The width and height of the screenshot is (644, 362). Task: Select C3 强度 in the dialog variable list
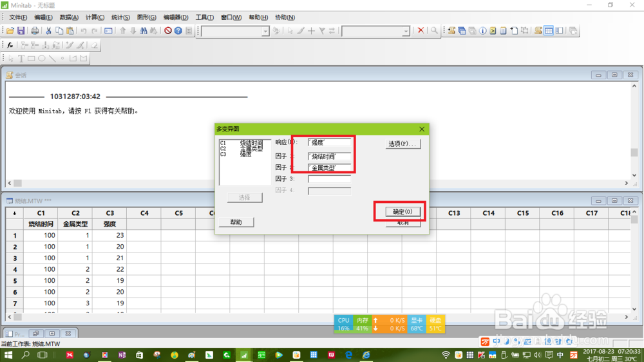(x=236, y=155)
